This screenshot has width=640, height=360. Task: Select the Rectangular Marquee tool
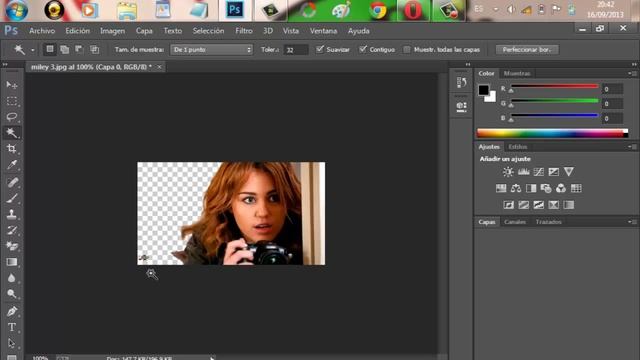click(x=11, y=101)
